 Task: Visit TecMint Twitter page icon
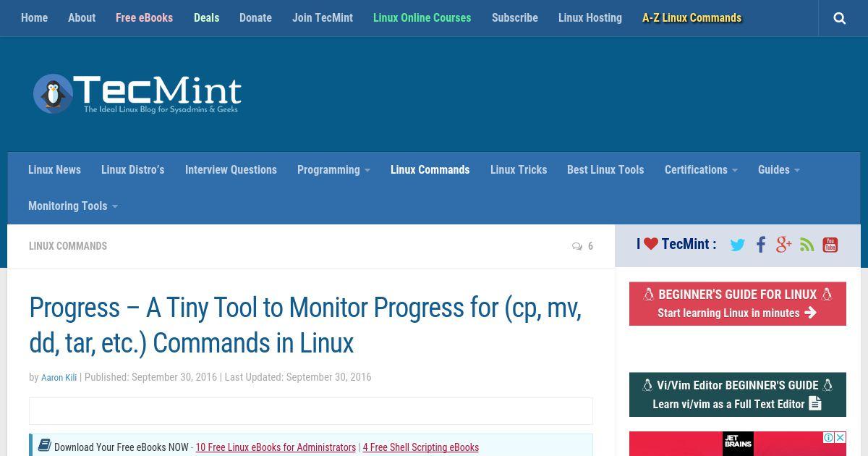pos(737,245)
